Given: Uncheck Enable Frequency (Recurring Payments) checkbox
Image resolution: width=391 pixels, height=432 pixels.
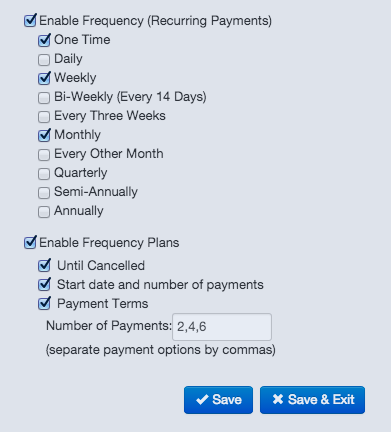Looking at the screenshot, I should tap(30, 21).
